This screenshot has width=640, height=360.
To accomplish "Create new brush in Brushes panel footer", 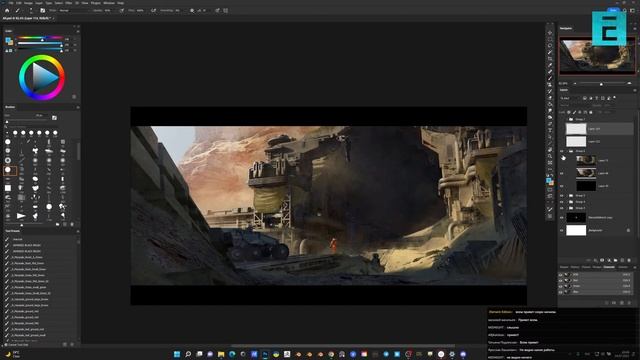I will (x=65, y=224).
